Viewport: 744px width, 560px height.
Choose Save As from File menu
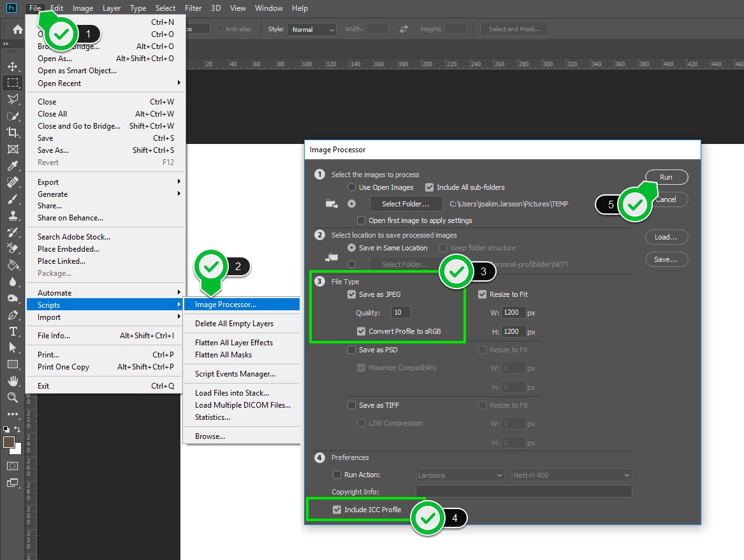(105, 150)
